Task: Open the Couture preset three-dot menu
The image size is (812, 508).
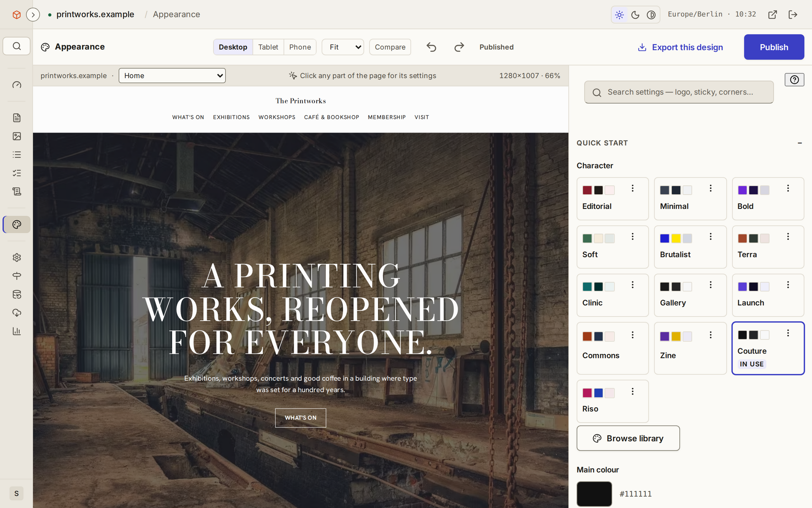Action: [788, 333]
